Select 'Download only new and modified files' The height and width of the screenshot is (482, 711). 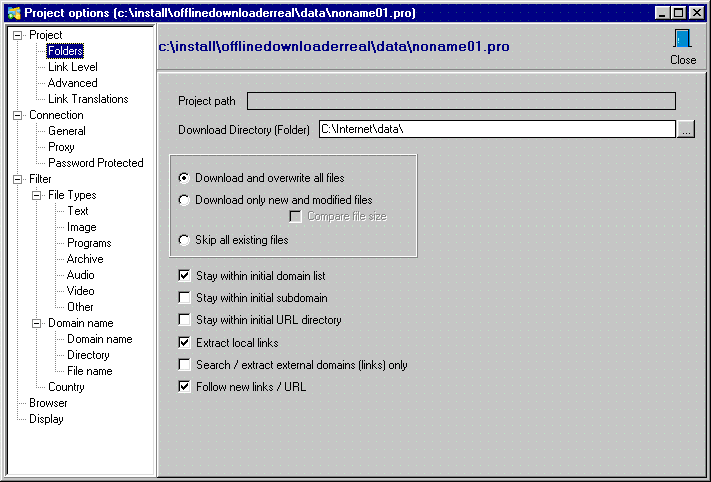tap(184, 200)
